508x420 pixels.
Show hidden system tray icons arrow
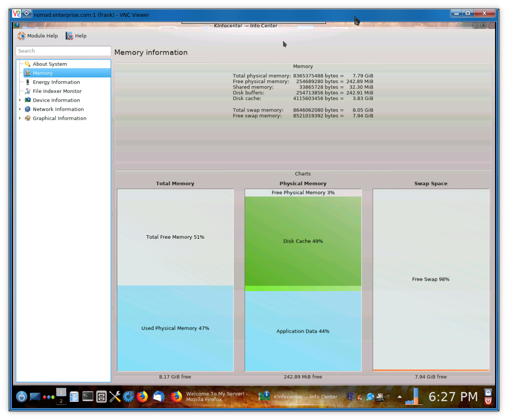click(x=400, y=397)
